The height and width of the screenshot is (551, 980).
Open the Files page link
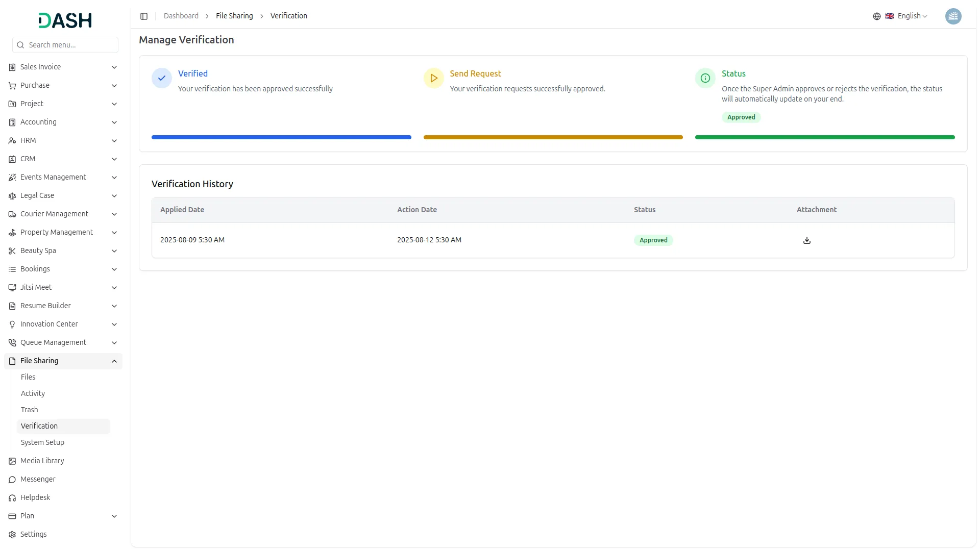[x=28, y=377]
